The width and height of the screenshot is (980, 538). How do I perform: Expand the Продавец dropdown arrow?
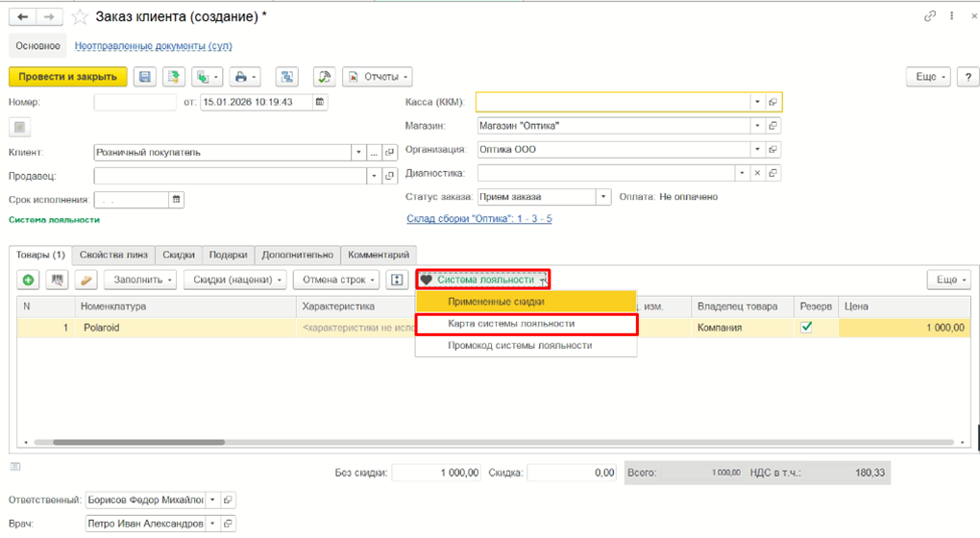374,176
